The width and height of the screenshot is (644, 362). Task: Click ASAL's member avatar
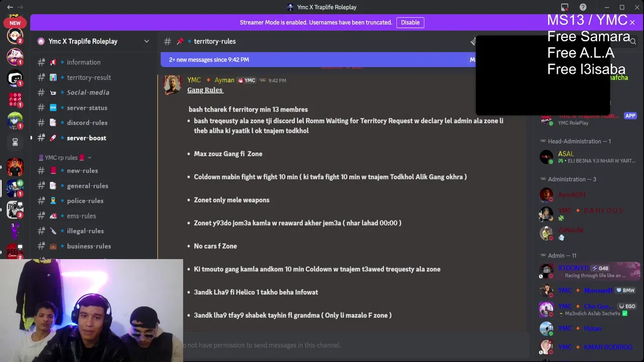tap(546, 157)
